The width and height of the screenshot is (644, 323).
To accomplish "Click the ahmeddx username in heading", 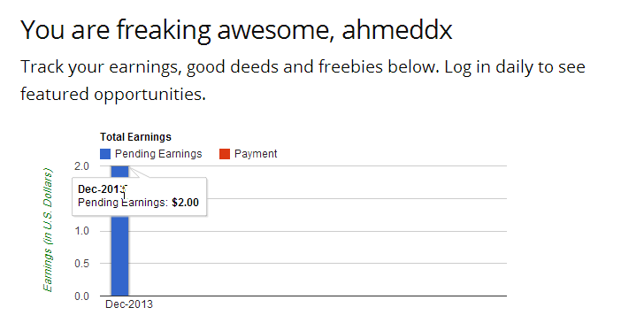I will 396,29.
